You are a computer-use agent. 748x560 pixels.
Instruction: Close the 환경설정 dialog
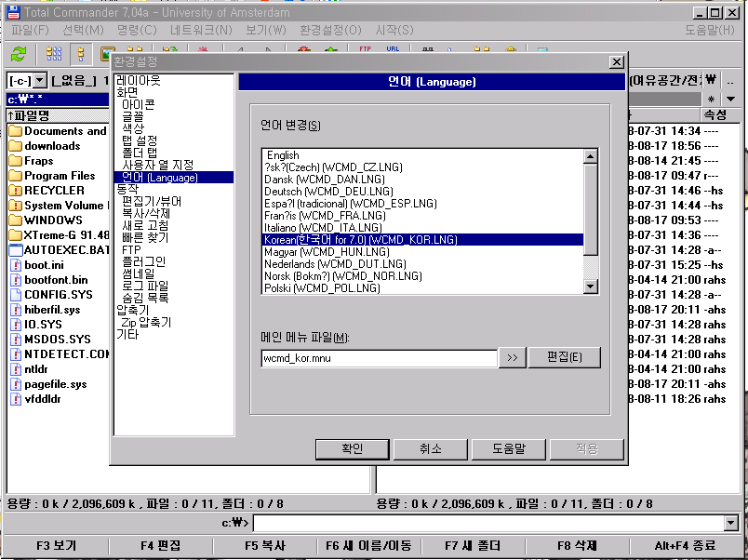616,62
